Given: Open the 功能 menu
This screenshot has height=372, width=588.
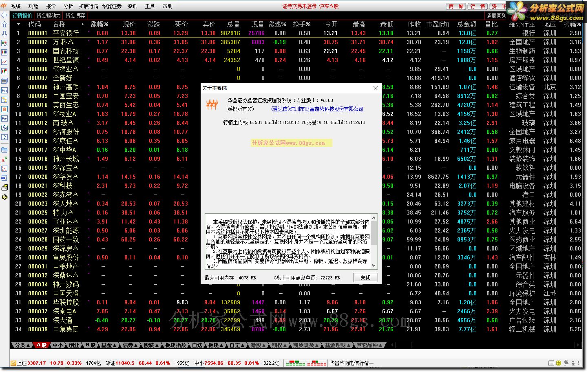Looking at the screenshot, I should [33, 6].
